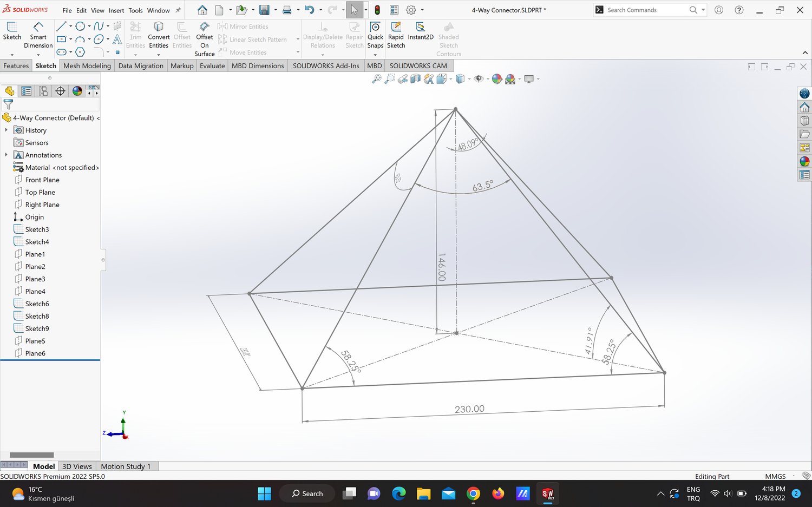Choose the Line sketch tool
Image resolution: width=812 pixels, height=507 pixels.
(61, 26)
